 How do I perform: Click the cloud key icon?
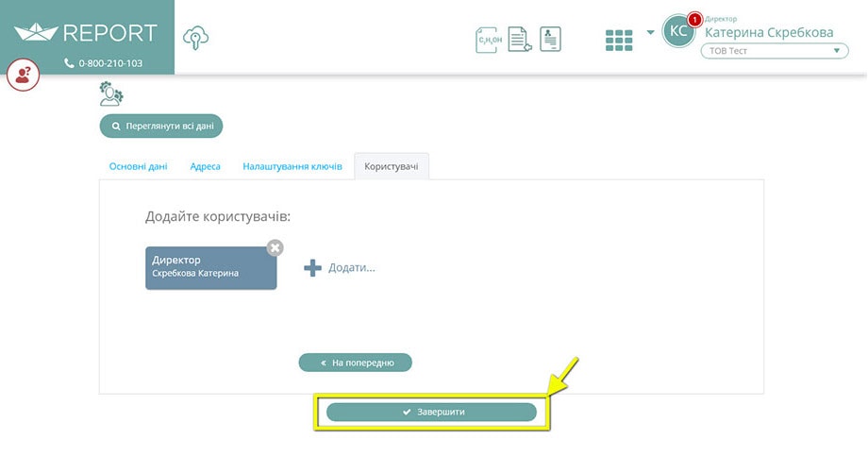point(195,38)
